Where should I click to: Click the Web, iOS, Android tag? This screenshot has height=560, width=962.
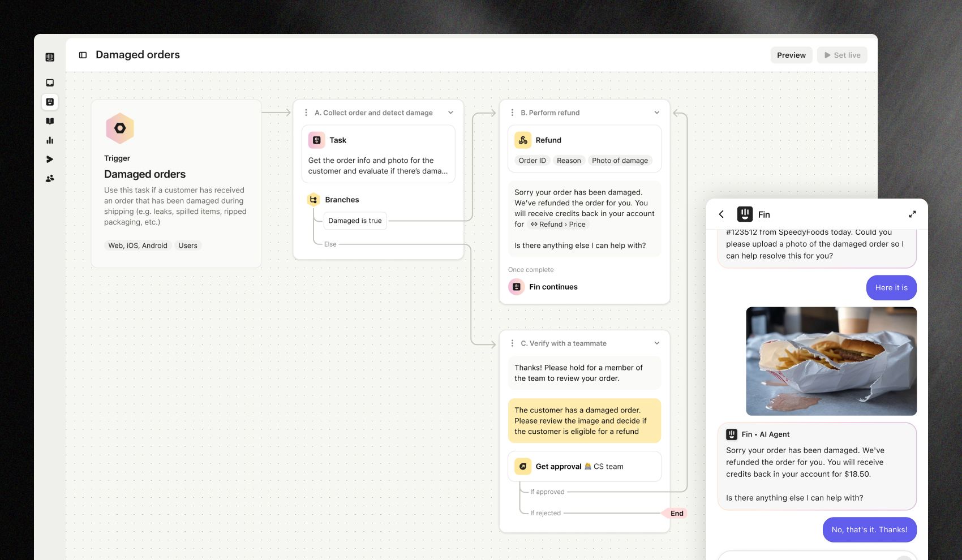pyautogui.click(x=138, y=245)
